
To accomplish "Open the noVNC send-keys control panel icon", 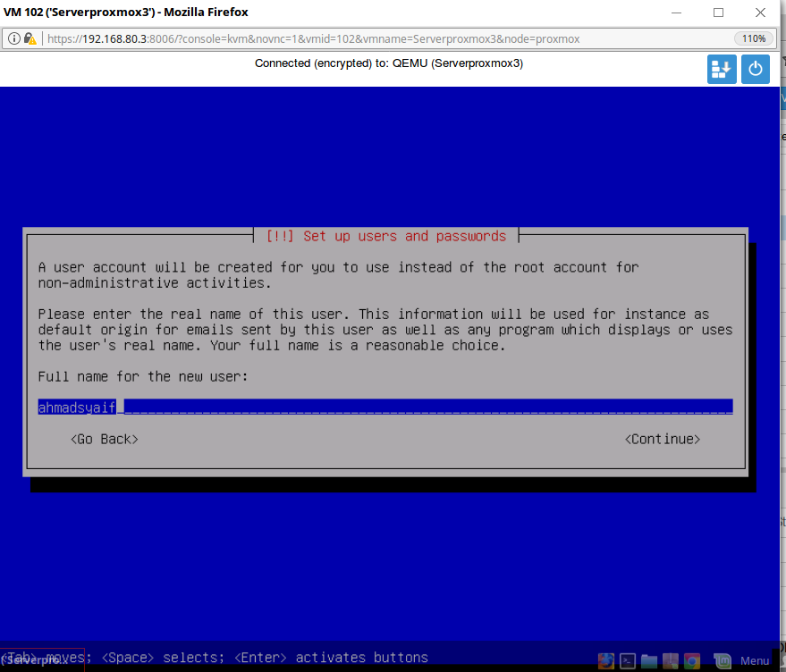I will point(722,69).
